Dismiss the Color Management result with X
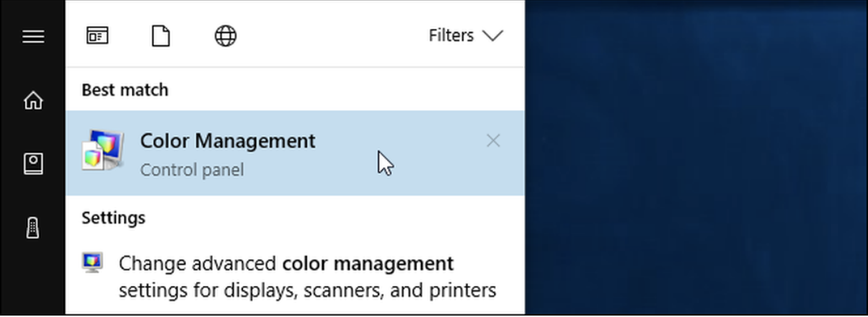868x317 pixels. click(493, 140)
